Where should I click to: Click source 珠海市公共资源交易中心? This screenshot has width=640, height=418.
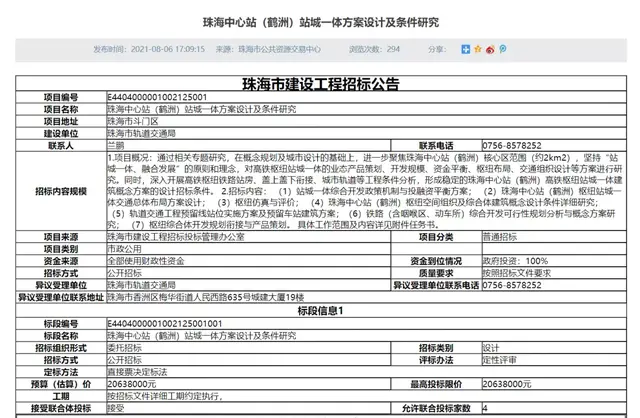point(279,49)
